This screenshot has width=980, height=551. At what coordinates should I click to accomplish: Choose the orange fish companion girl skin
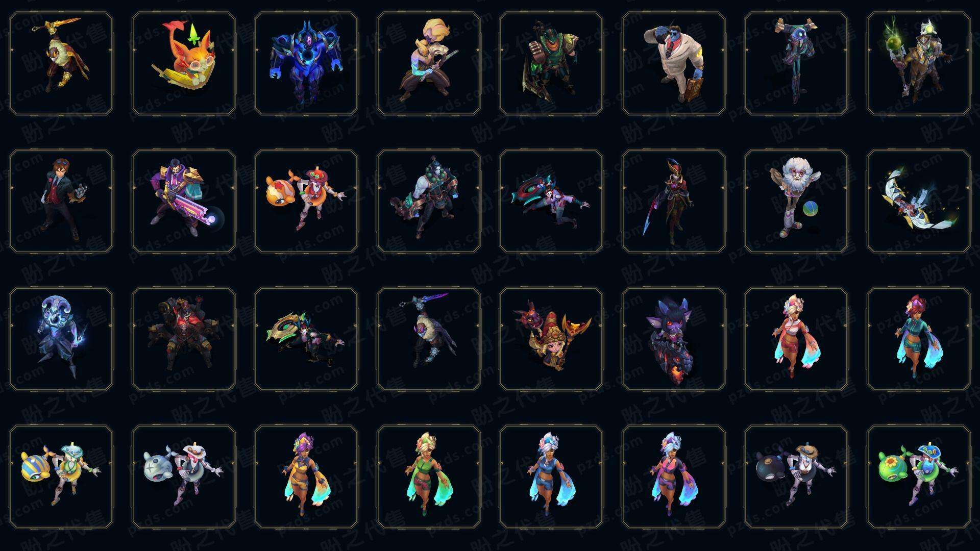point(306,201)
